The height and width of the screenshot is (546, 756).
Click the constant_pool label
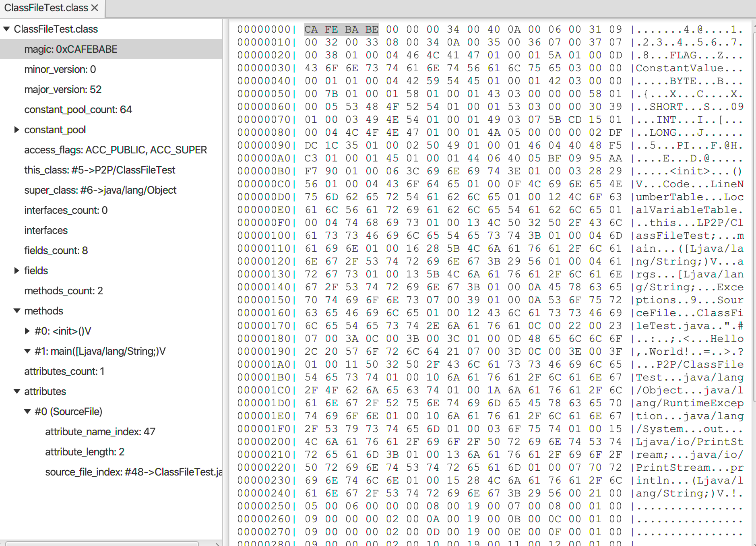tap(55, 130)
